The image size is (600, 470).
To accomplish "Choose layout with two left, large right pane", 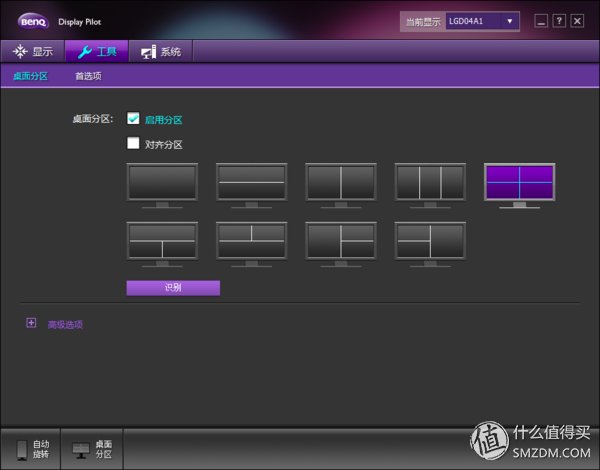I will (x=429, y=240).
